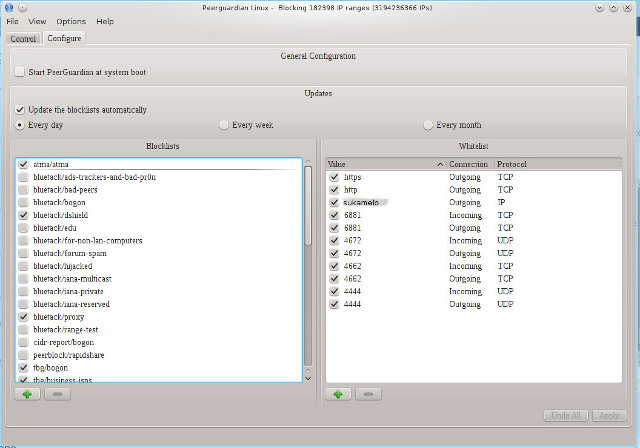Image resolution: width=640 pixels, height=448 pixels.
Task: Open the Options menu
Action: pos(70,21)
